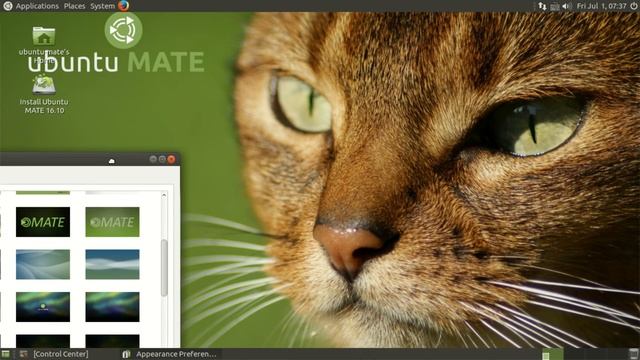Pick the aurora wallpaper with logo
The height and width of the screenshot is (360, 640).
(43, 307)
